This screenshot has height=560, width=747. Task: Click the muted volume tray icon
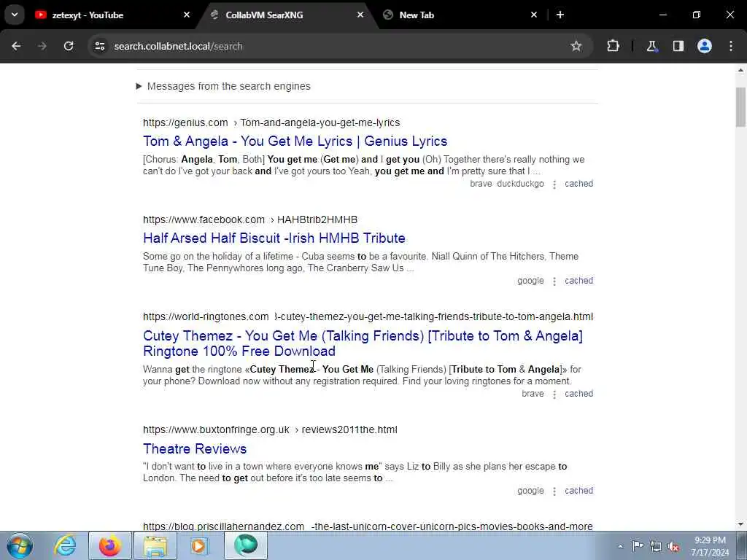coord(673,546)
